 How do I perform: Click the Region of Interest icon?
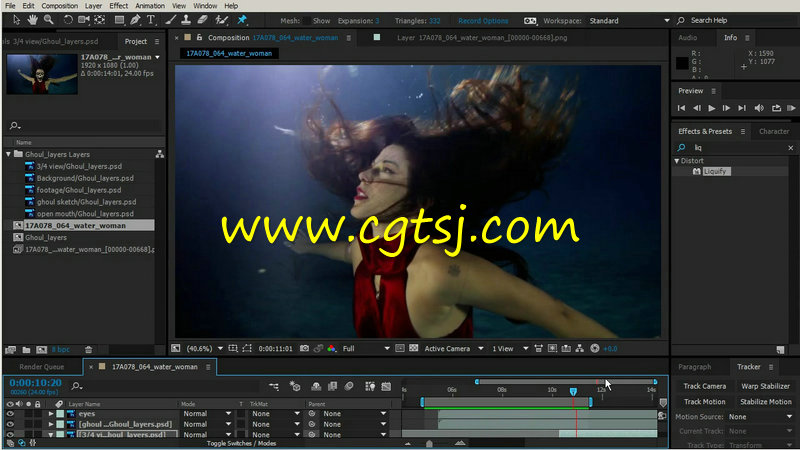tap(400, 348)
